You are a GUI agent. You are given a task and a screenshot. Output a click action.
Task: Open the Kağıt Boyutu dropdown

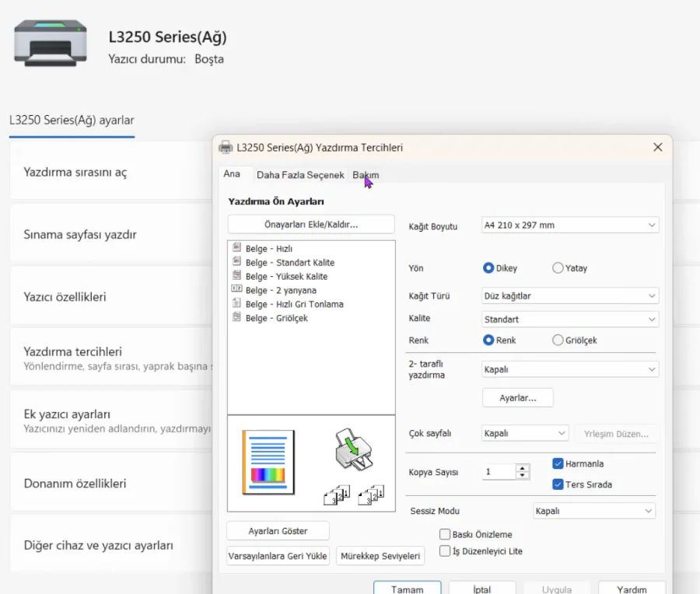(570, 225)
